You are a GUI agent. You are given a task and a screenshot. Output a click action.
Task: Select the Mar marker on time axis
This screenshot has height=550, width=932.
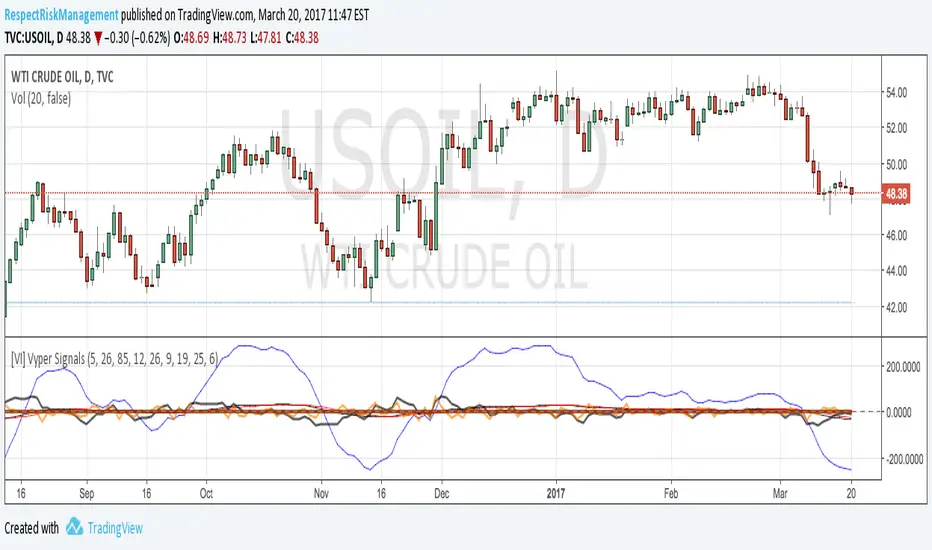(780, 494)
